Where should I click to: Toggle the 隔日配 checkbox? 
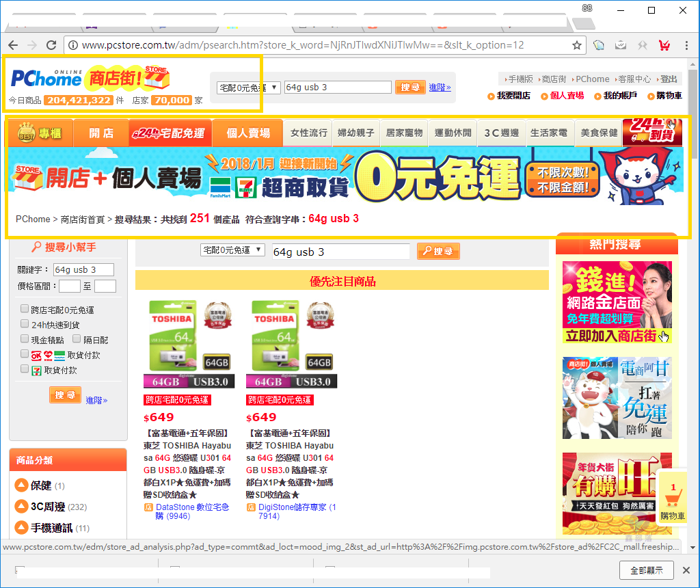(x=77, y=339)
